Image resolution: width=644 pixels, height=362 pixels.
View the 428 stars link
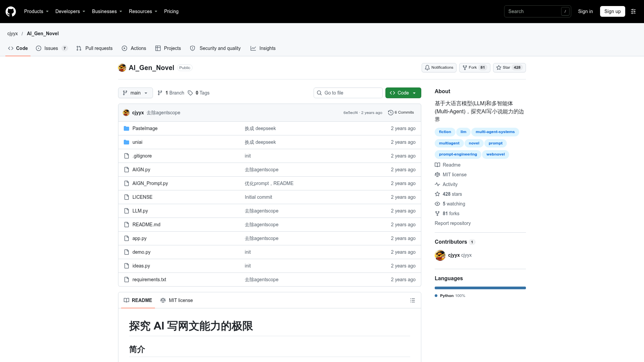[448, 194]
